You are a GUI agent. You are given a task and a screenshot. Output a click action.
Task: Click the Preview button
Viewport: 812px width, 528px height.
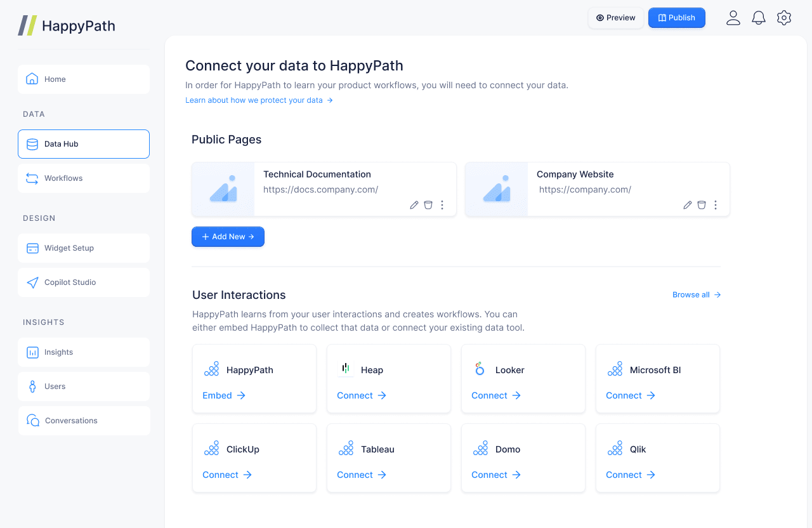(616, 18)
